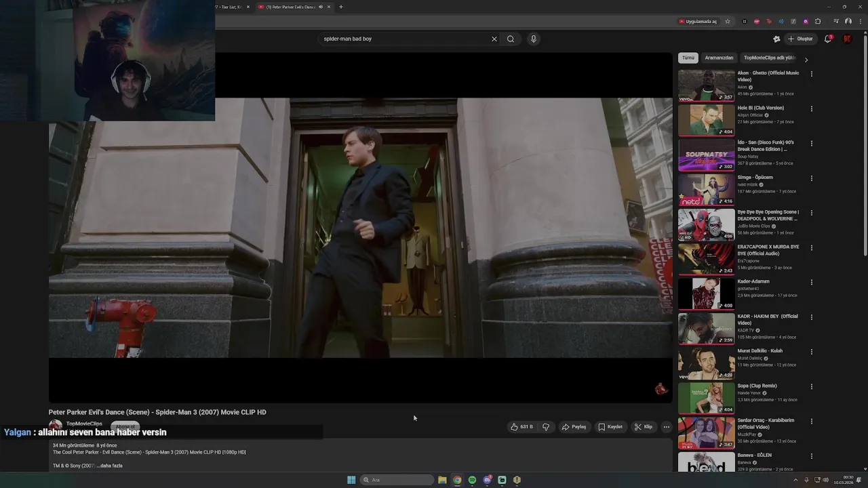Open more actions menu beside Klip

(x=667, y=427)
